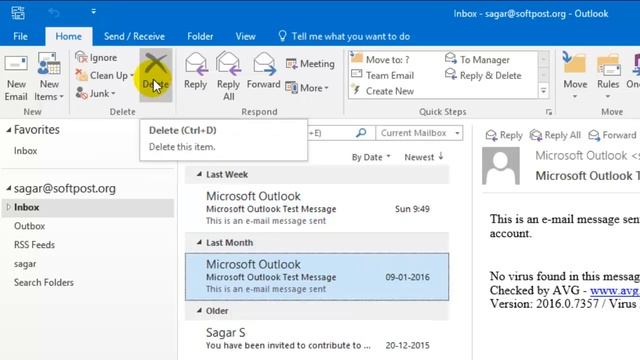Image resolution: width=640 pixels, height=360 pixels.
Task: Open the Clean Up dropdown
Action: (x=104, y=76)
